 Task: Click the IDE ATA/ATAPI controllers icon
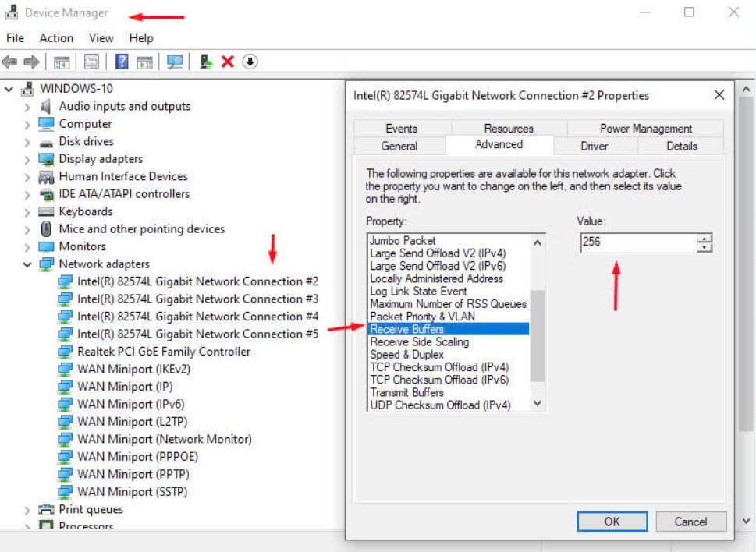tap(46, 194)
